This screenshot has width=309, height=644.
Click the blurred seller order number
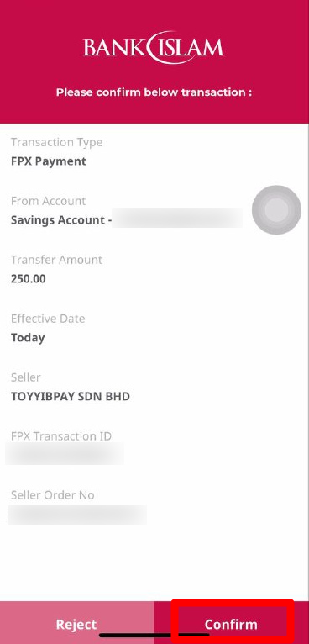click(x=77, y=515)
